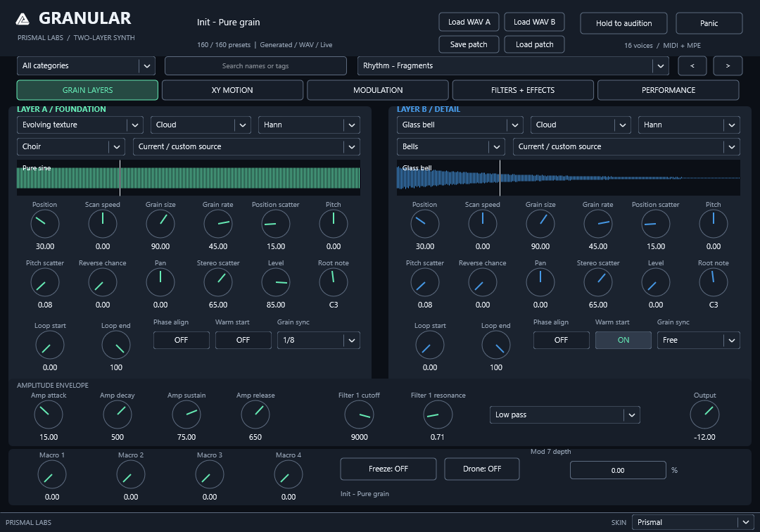Image resolution: width=760 pixels, height=532 pixels.
Task: Open Layer A Choir source dropdown
Action: pyautogui.click(x=71, y=147)
